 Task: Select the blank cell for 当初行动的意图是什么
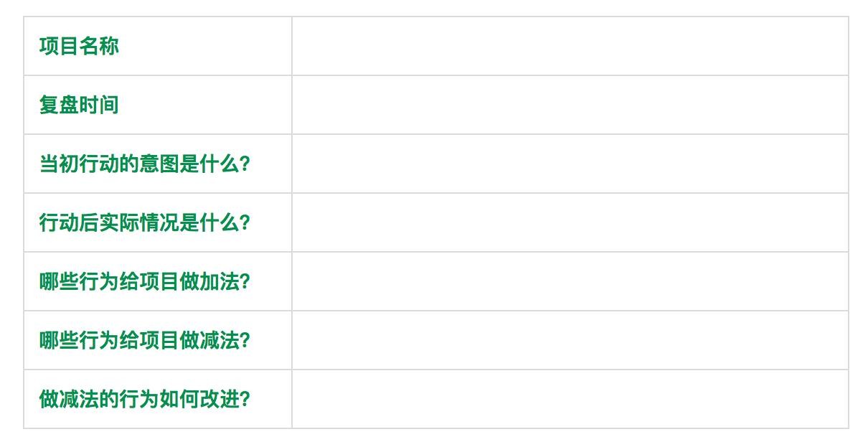570,164
